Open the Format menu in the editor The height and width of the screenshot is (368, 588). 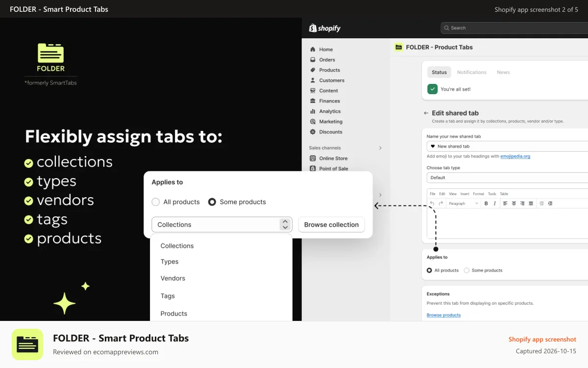click(x=479, y=194)
